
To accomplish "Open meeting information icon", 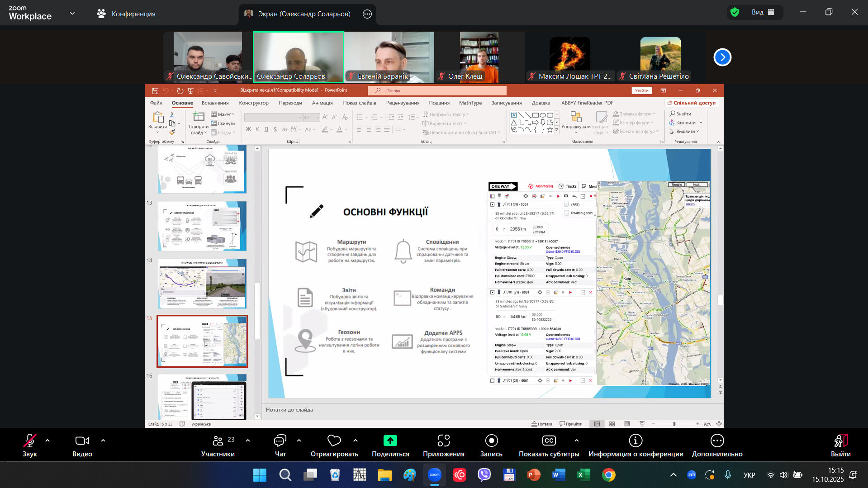I will point(636,441).
